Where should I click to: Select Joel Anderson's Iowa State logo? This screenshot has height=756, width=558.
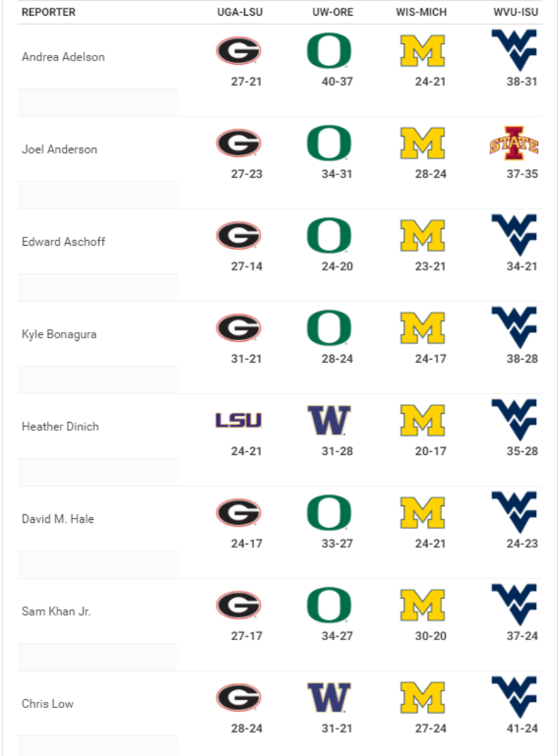pos(514,143)
